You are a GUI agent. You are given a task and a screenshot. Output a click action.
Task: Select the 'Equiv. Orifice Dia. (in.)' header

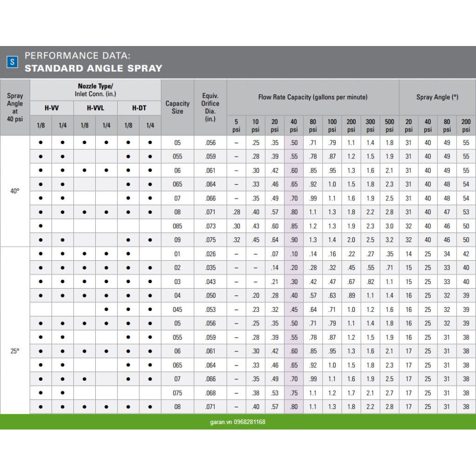210,107
